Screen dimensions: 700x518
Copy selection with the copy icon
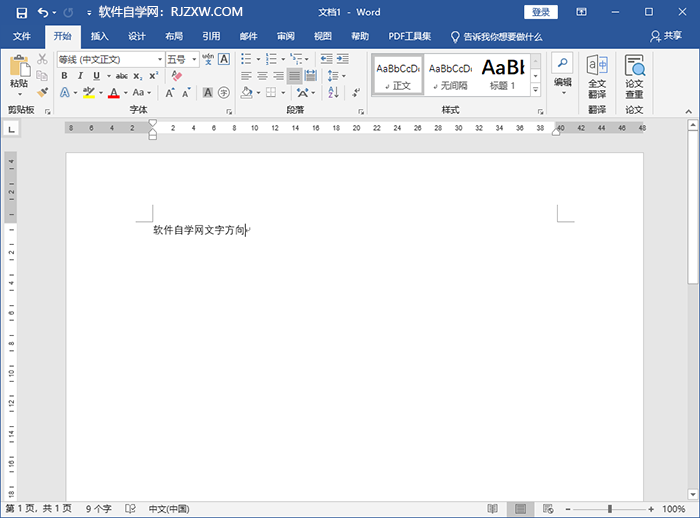coord(42,75)
